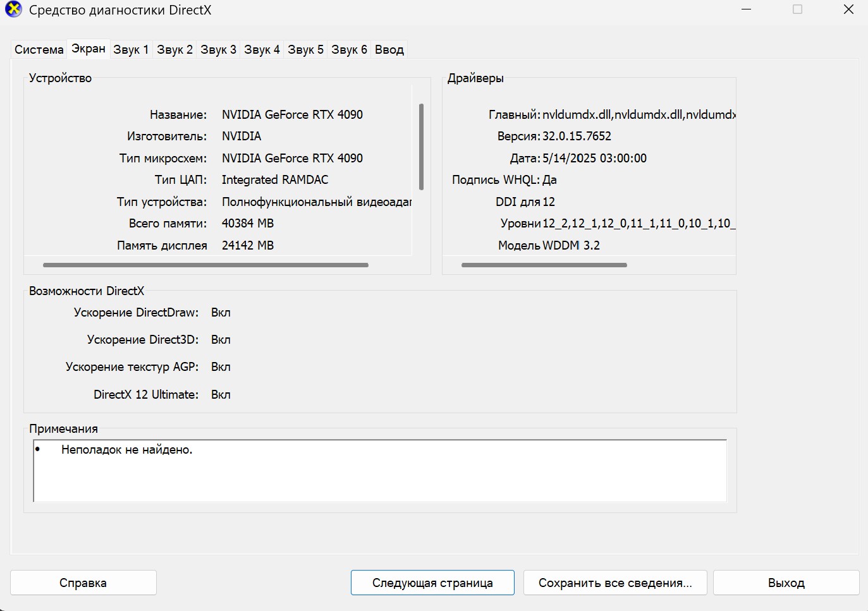Click the horizontal scrollbar under Драйверы list
868x611 pixels.
544,265
